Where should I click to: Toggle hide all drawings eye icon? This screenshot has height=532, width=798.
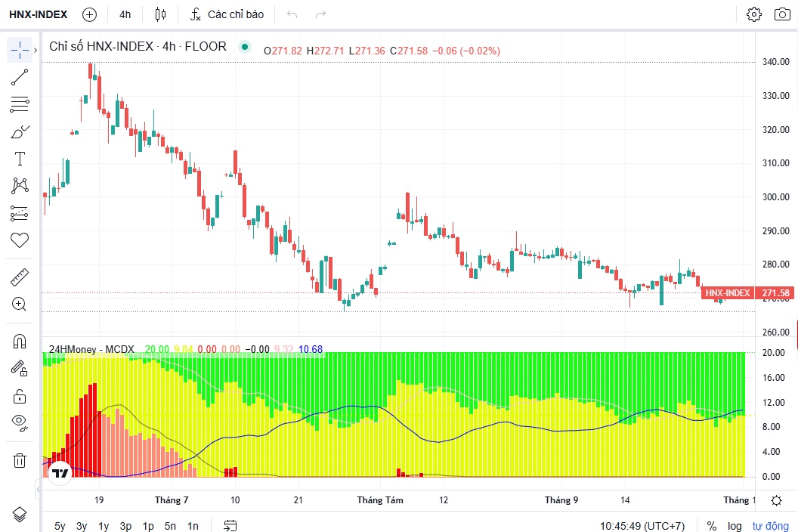(x=20, y=422)
